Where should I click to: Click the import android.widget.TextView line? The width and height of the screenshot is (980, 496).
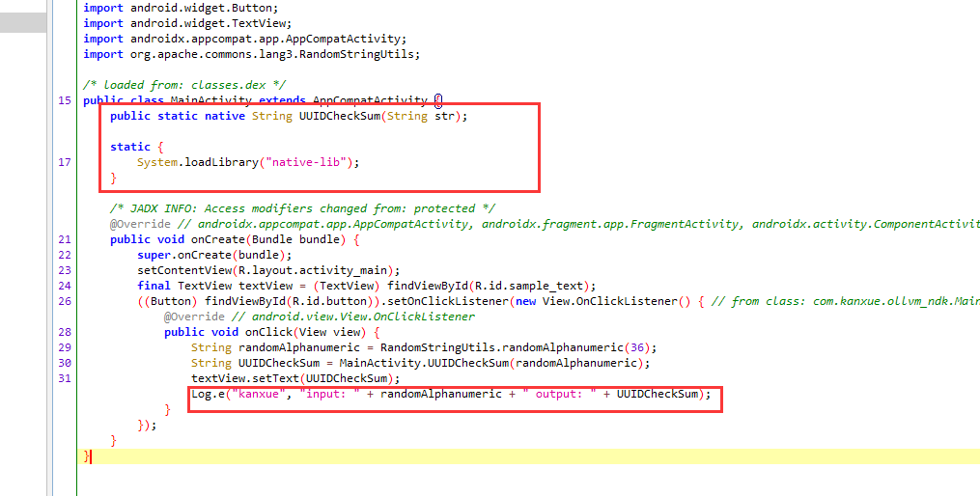point(187,23)
